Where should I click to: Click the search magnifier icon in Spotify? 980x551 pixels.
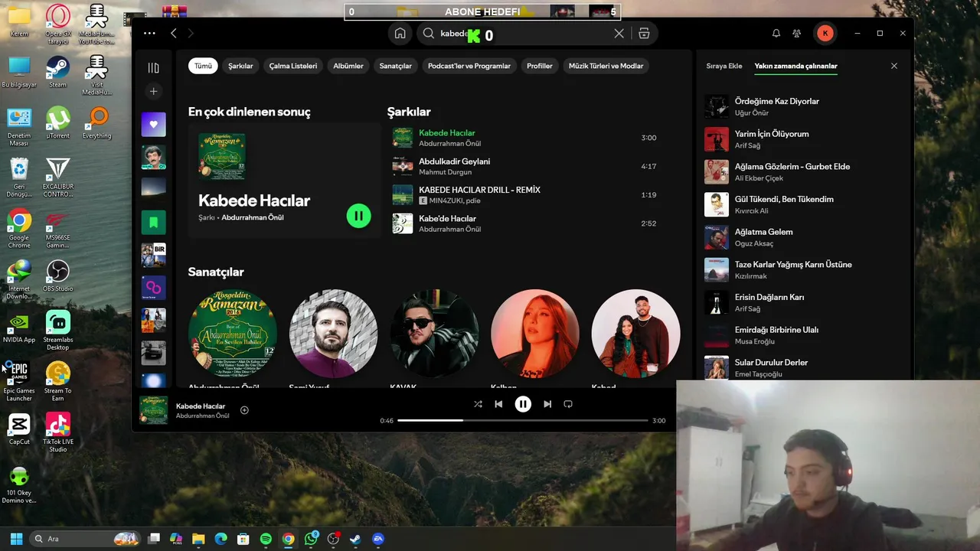(x=429, y=34)
